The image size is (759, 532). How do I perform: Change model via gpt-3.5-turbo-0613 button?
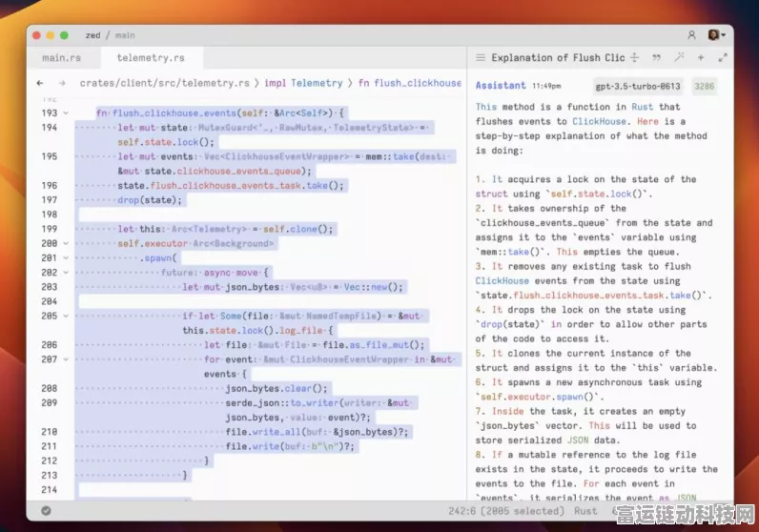[638, 86]
